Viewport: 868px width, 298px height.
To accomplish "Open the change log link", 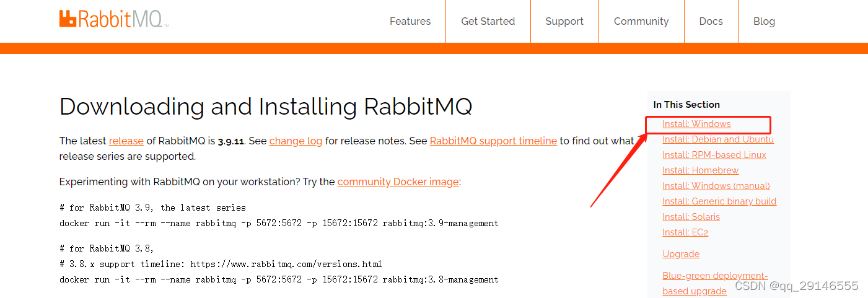I will pyautogui.click(x=296, y=141).
